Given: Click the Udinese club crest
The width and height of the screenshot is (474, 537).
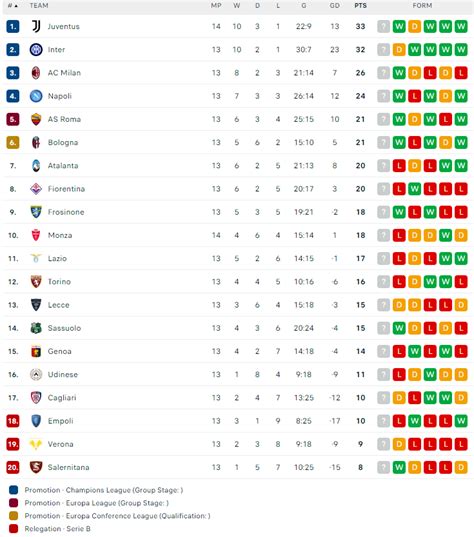Looking at the screenshot, I should (x=36, y=374).
